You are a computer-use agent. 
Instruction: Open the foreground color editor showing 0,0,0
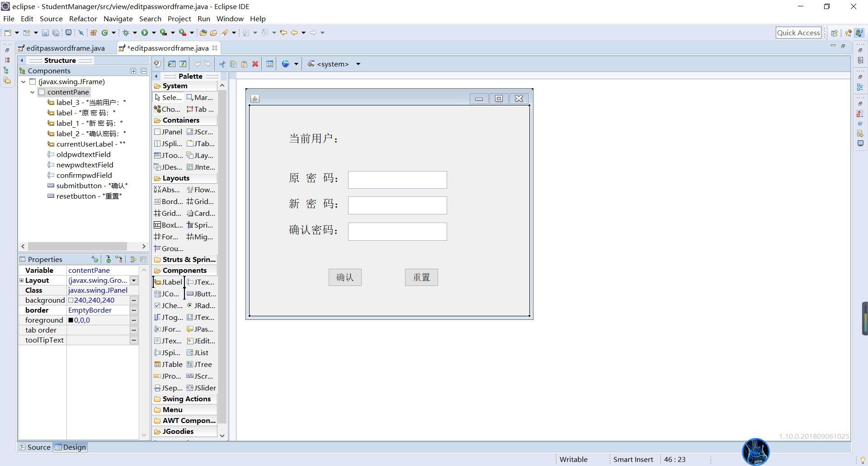(x=134, y=320)
